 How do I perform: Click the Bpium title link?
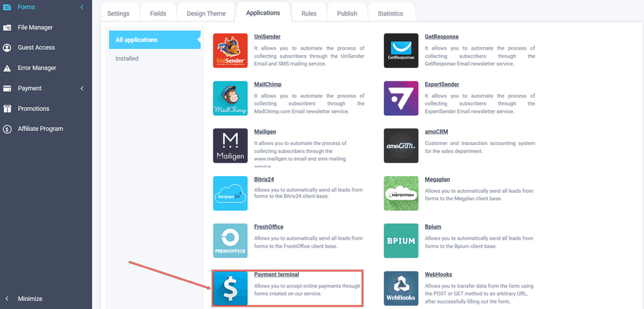434,227
